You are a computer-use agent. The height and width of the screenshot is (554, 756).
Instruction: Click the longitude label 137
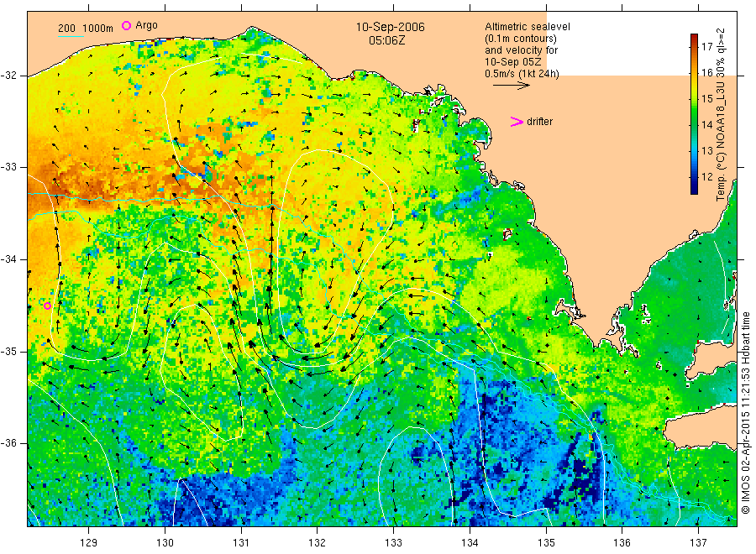(x=698, y=543)
